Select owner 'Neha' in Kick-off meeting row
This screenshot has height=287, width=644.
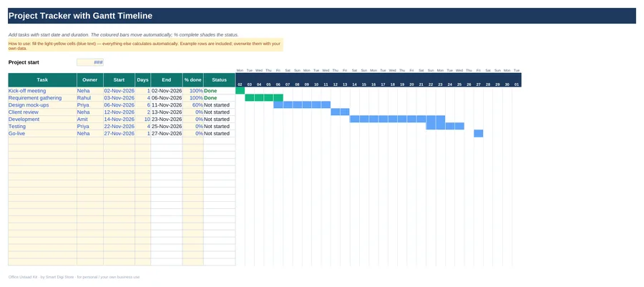coord(90,91)
